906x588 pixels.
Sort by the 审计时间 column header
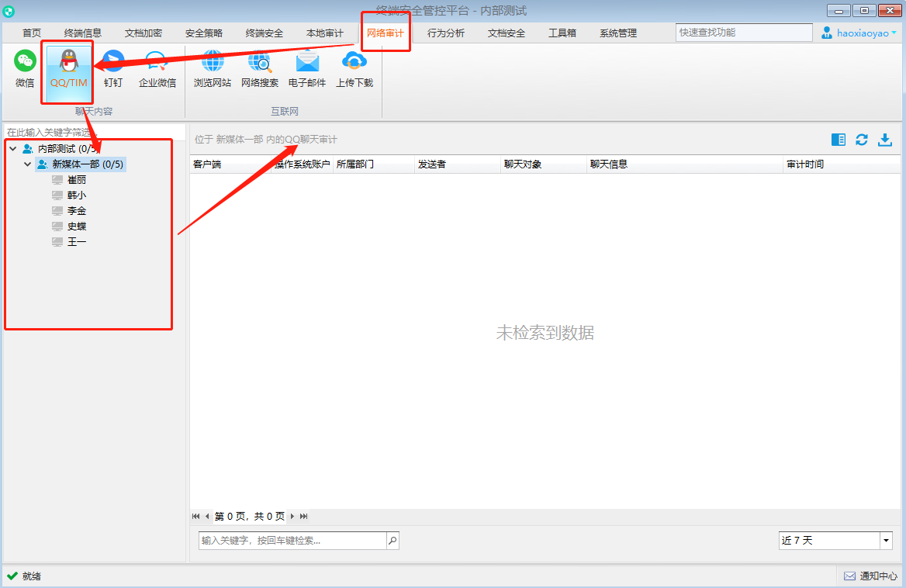click(x=842, y=164)
